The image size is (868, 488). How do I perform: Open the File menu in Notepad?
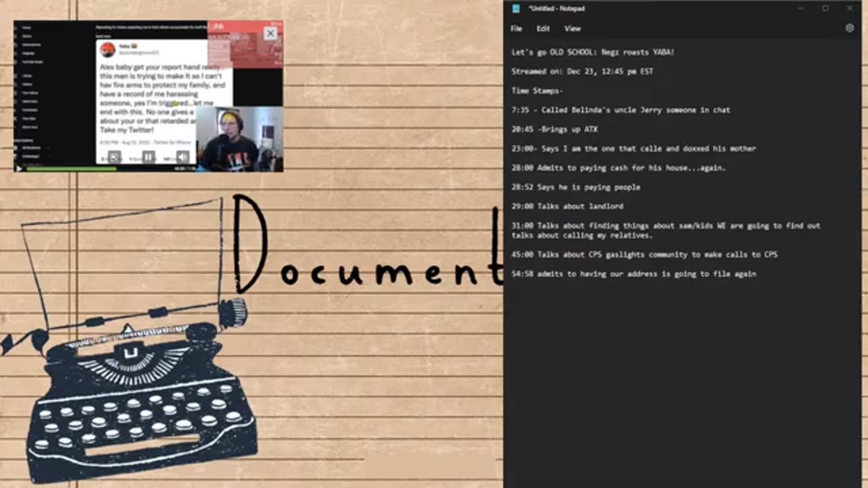pyautogui.click(x=516, y=28)
